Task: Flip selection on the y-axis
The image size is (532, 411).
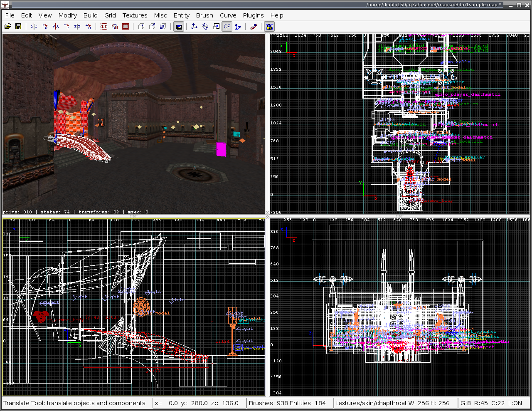Action: click(x=56, y=26)
